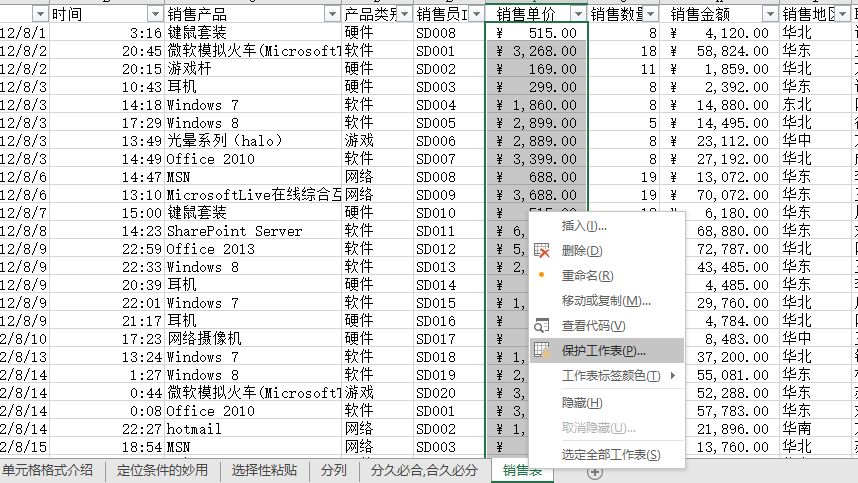Switch to the 分列 sheet tab
This screenshot has height=483, width=858.
334,470
